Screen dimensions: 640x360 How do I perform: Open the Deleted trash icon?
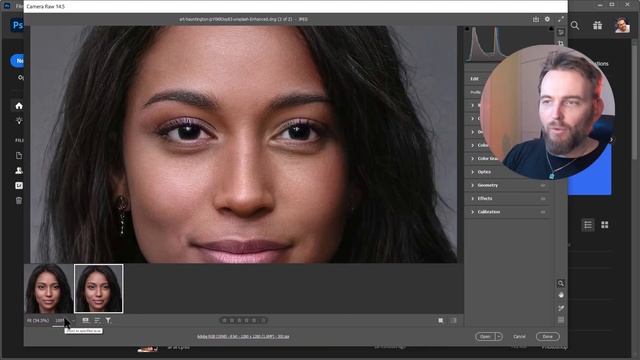point(19,200)
